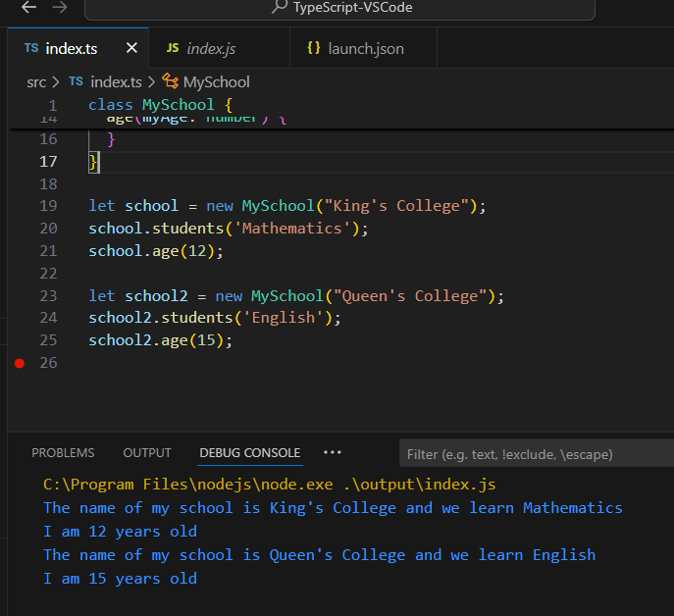Open the OUTPUT panel tab
Viewport: 674px width, 616px height.
click(147, 452)
